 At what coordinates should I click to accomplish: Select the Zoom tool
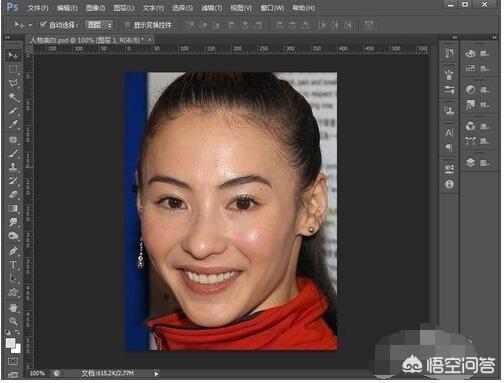pyautogui.click(x=13, y=321)
